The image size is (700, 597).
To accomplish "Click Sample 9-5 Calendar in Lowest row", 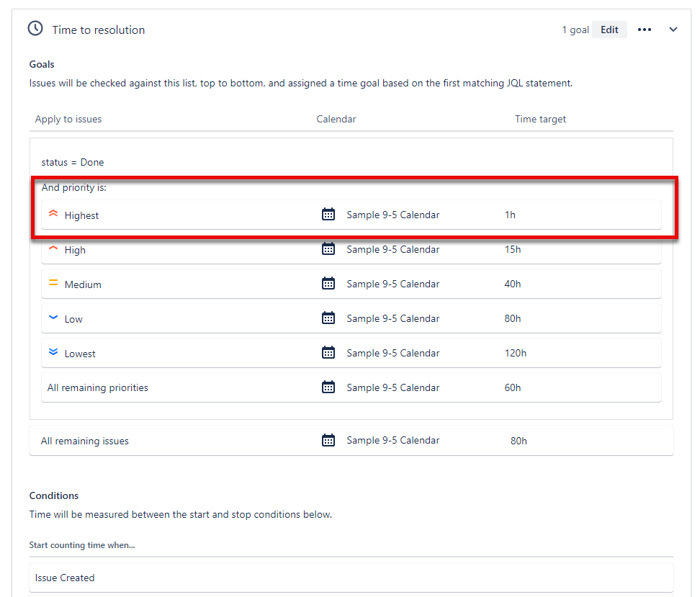I will coord(393,353).
